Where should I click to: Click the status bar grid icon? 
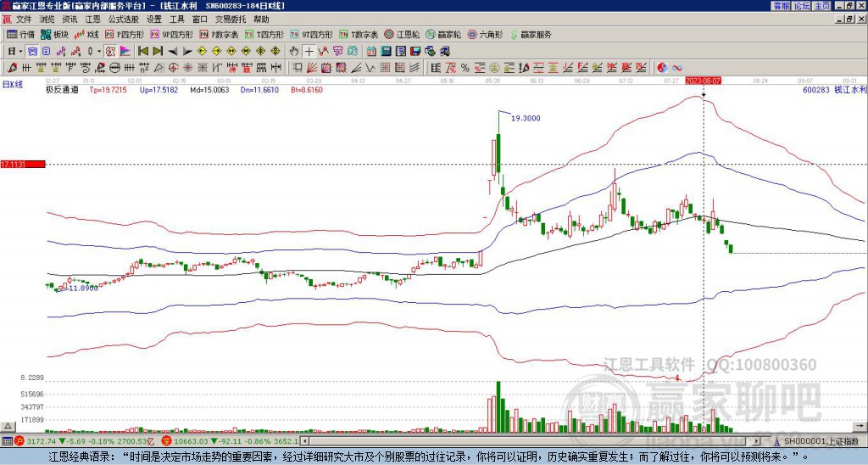tap(7, 441)
